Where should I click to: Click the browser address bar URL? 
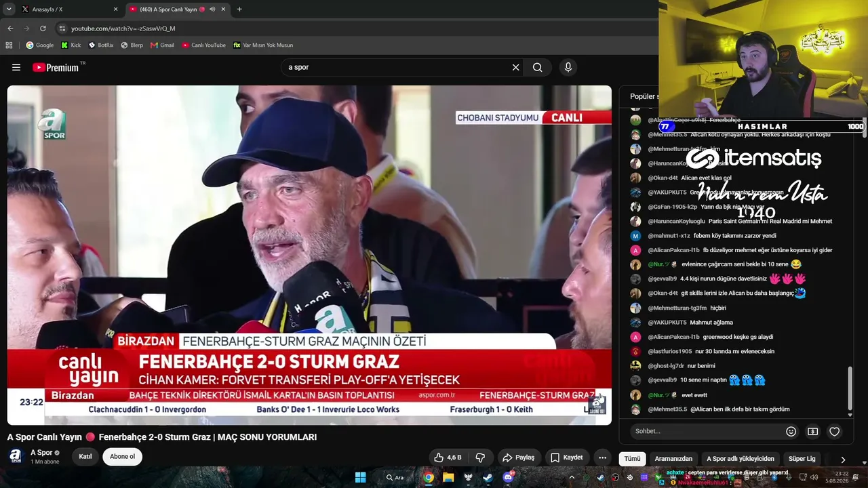(x=123, y=28)
